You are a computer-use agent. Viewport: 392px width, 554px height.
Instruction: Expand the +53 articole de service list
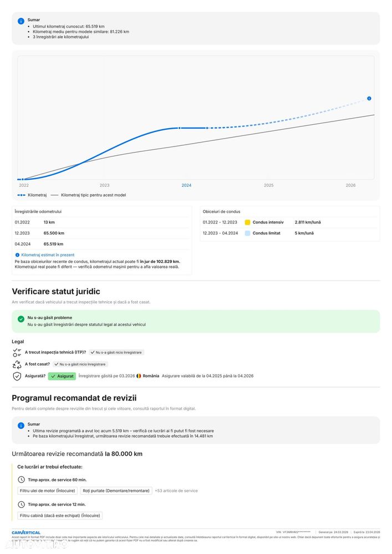point(176,491)
